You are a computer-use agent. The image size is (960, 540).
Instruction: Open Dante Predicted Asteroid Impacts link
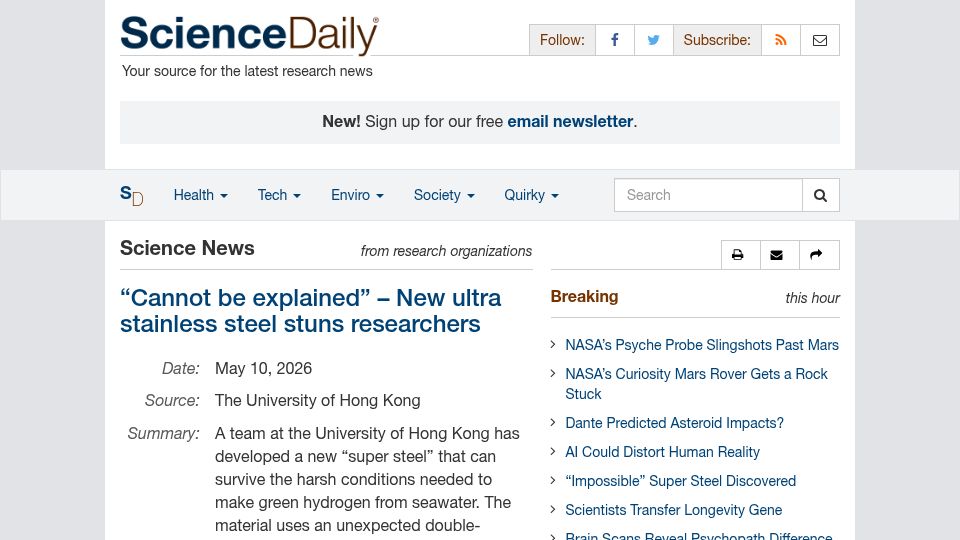[x=674, y=423]
